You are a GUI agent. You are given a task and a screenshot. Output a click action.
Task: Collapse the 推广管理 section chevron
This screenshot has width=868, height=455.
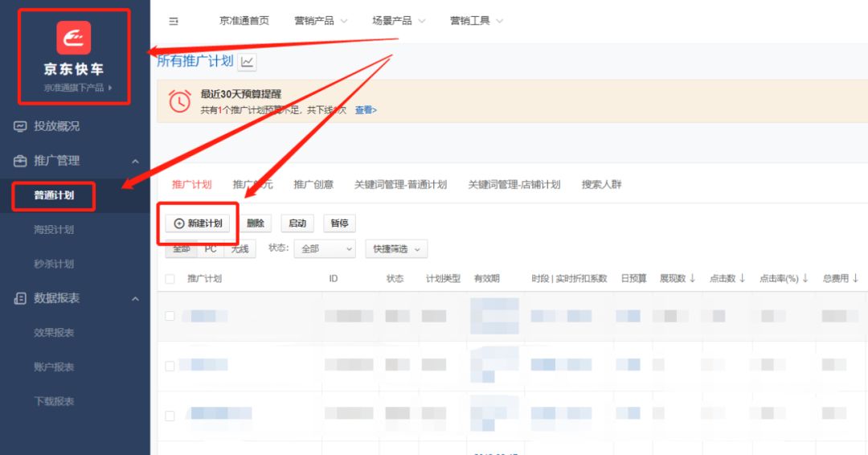click(135, 161)
